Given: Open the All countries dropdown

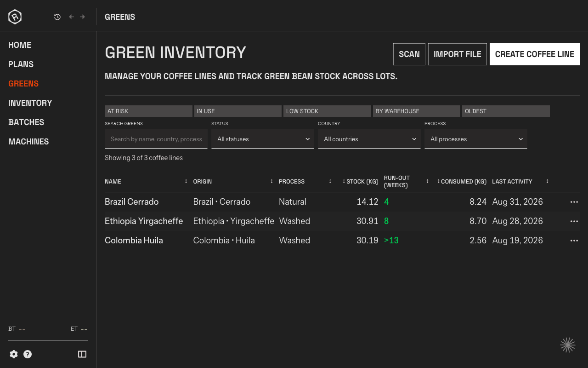Looking at the screenshot, I should [369, 139].
